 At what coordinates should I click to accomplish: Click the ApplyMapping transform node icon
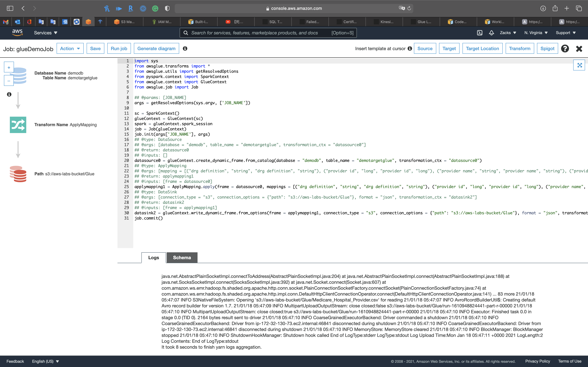[18, 125]
